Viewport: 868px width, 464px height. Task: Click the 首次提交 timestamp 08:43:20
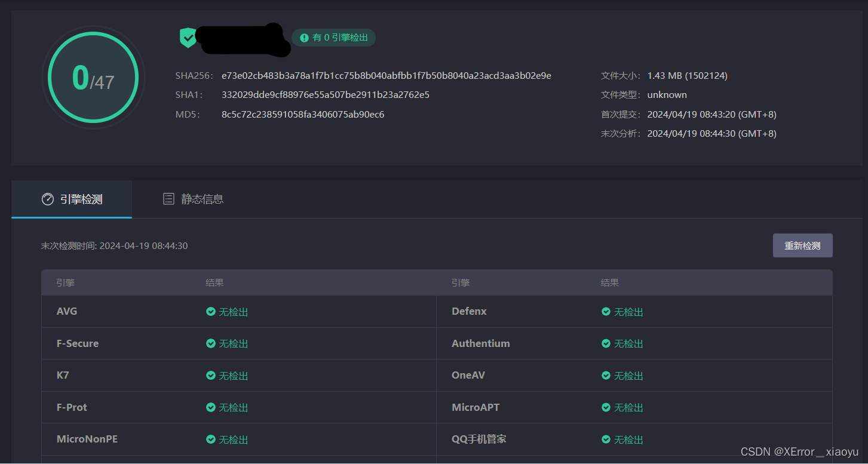pos(711,114)
